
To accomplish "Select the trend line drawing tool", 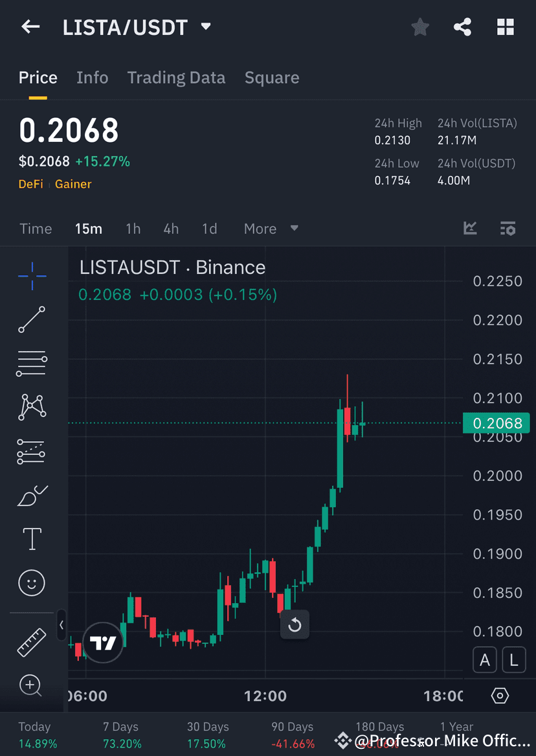I will [x=31, y=319].
